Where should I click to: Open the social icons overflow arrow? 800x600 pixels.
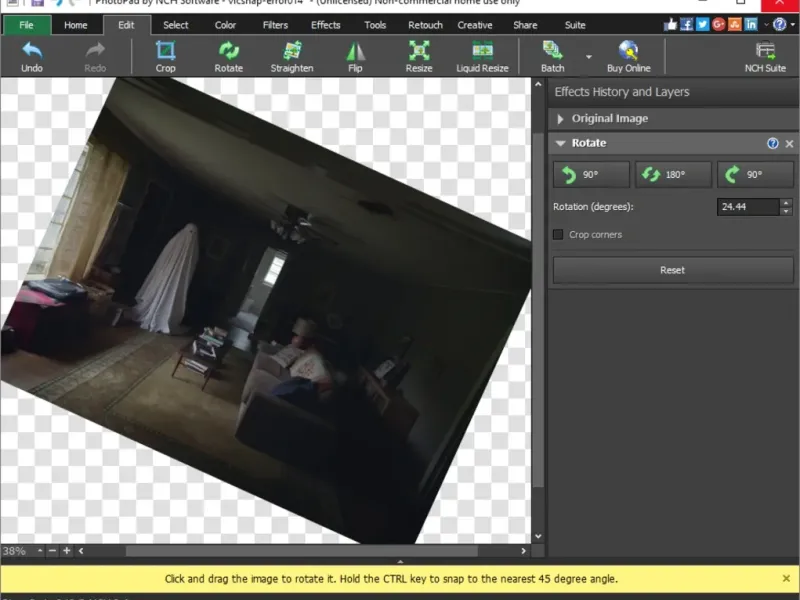pos(766,24)
